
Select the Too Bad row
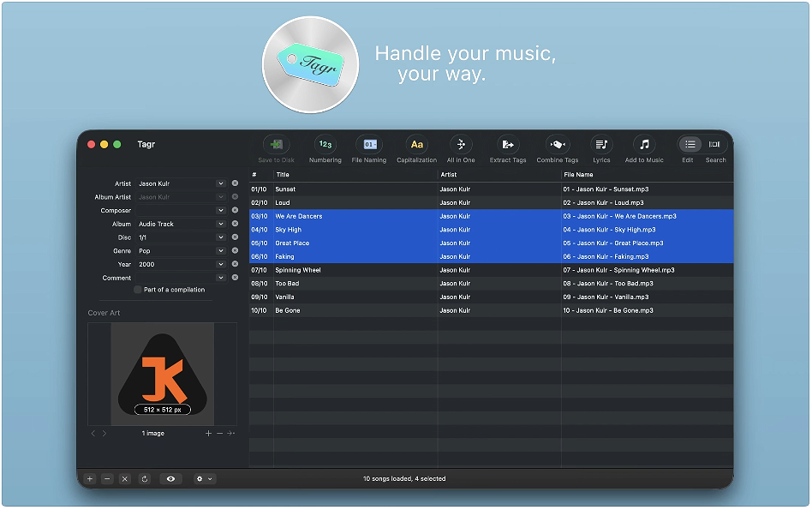coord(491,284)
